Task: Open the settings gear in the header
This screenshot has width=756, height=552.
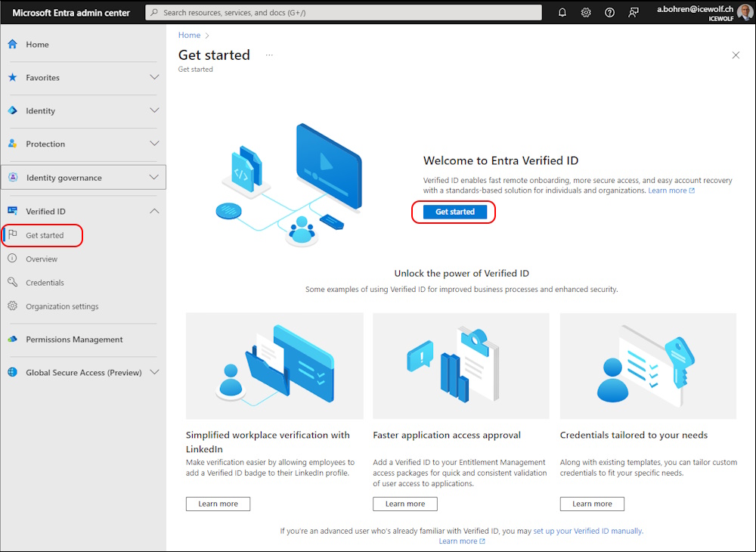Action: point(586,13)
